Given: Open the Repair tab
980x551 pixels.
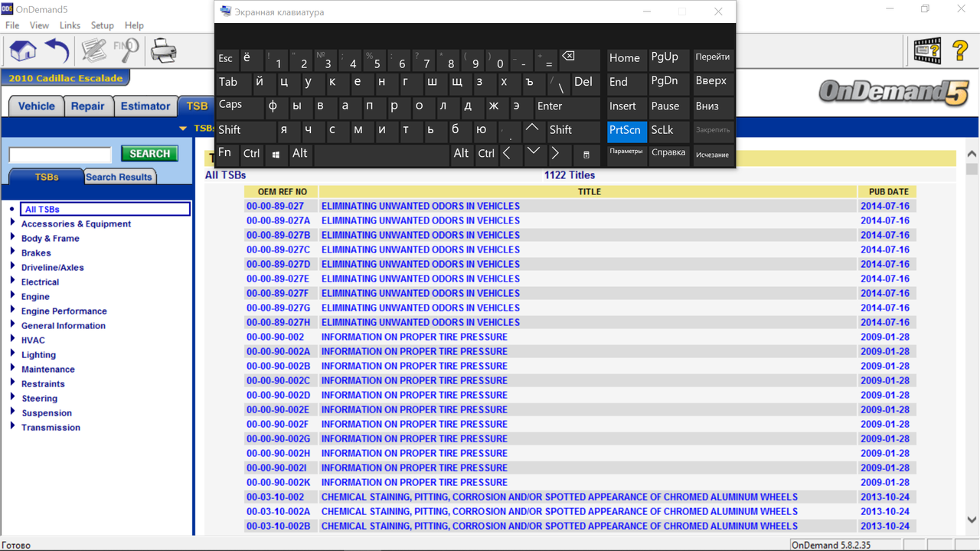Looking at the screenshot, I should [87, 106].
